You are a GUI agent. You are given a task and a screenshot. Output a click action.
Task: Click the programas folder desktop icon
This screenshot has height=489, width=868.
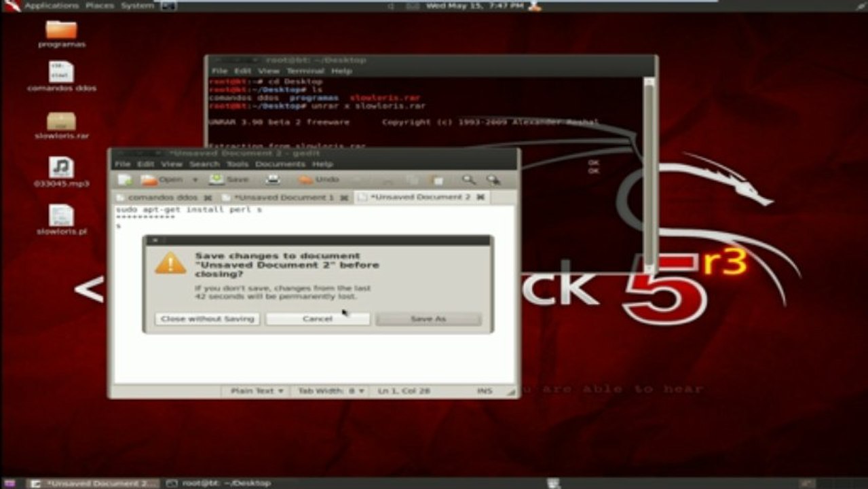62,35
